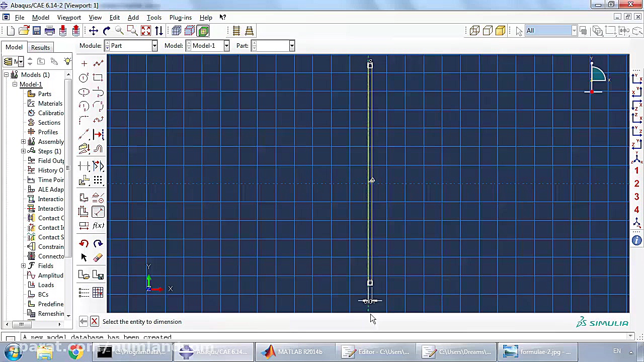Create a new model database
This screenshot has height=362, width=644.
[x=11, y=31]
